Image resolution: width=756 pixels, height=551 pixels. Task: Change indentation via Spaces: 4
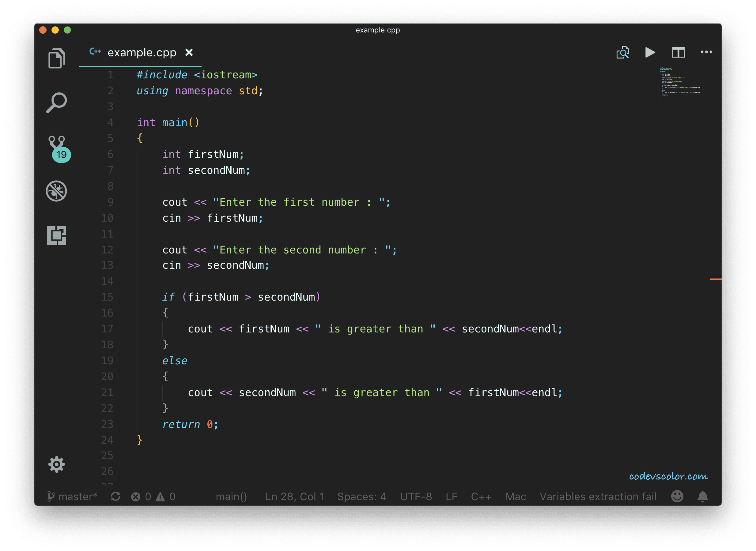362,497
